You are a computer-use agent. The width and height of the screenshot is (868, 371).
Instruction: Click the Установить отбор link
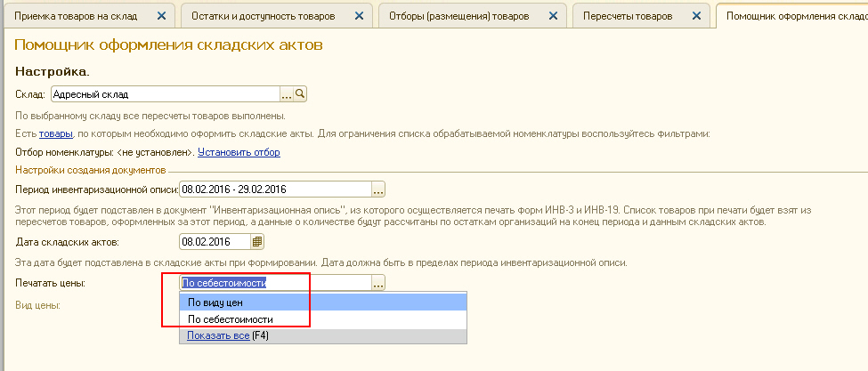[239, 152]
